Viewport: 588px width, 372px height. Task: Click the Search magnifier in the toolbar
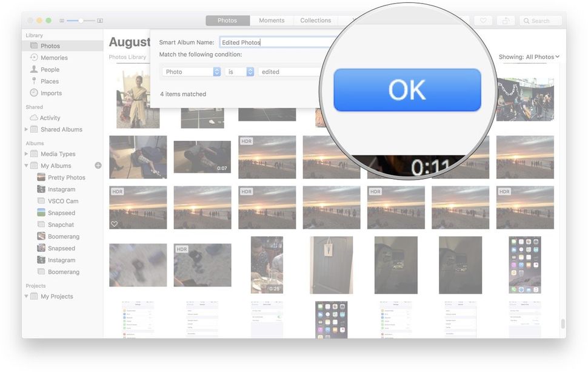tap(525, 20)
